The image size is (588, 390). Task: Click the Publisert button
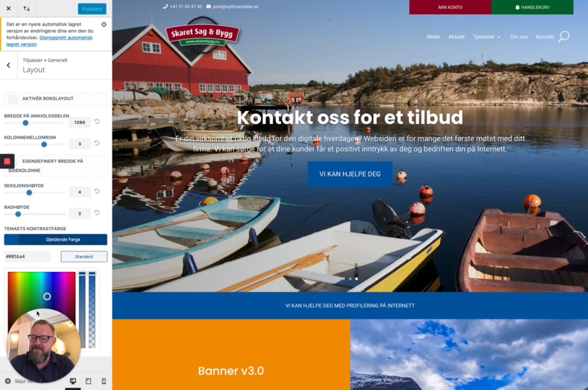[x=92, y=9]
